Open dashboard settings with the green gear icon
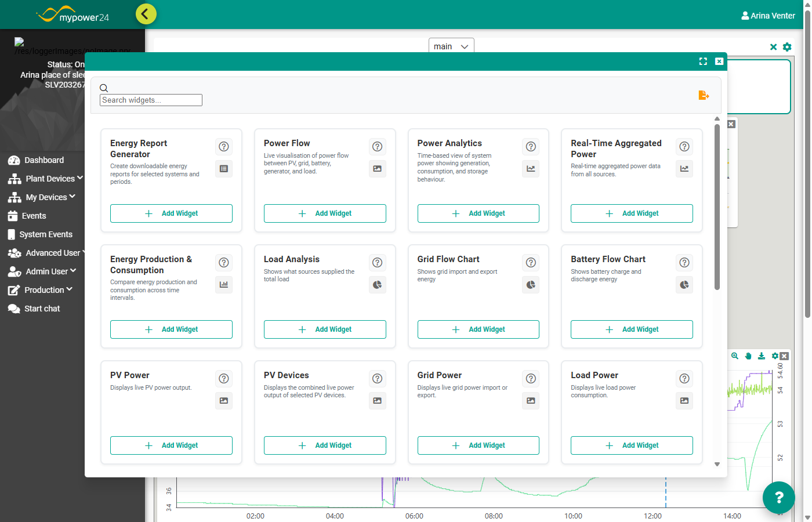Screen dimensions: 812x522 click(787, 47)
